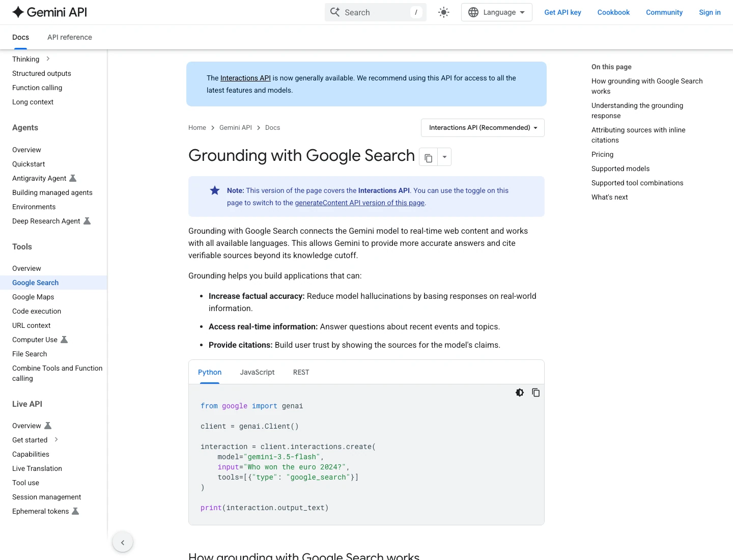Screen dimensions: 733x560
Task: Click the Deep Research Agent flask icon
Action: click(87, 221)
